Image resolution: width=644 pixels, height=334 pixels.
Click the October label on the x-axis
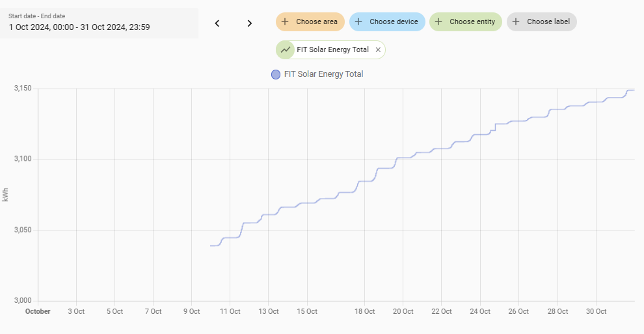point(38,311)
